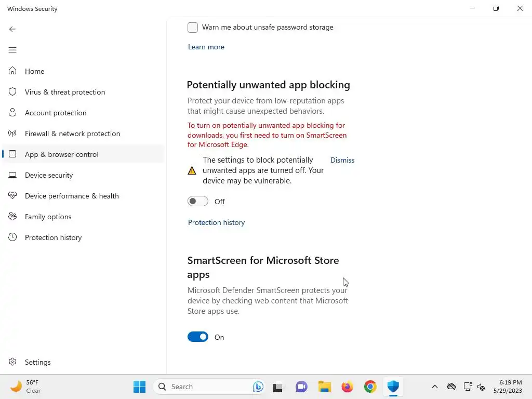Viewport: 532px width, 399px height.
Task: Click the Settings gear icon
Action: [12, 362]
